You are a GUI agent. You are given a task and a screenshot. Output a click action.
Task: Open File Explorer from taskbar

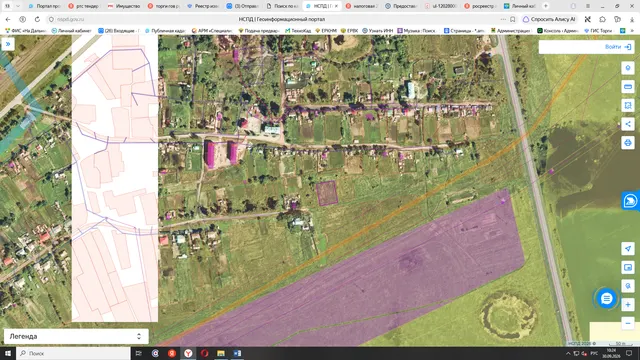(221, 353)
